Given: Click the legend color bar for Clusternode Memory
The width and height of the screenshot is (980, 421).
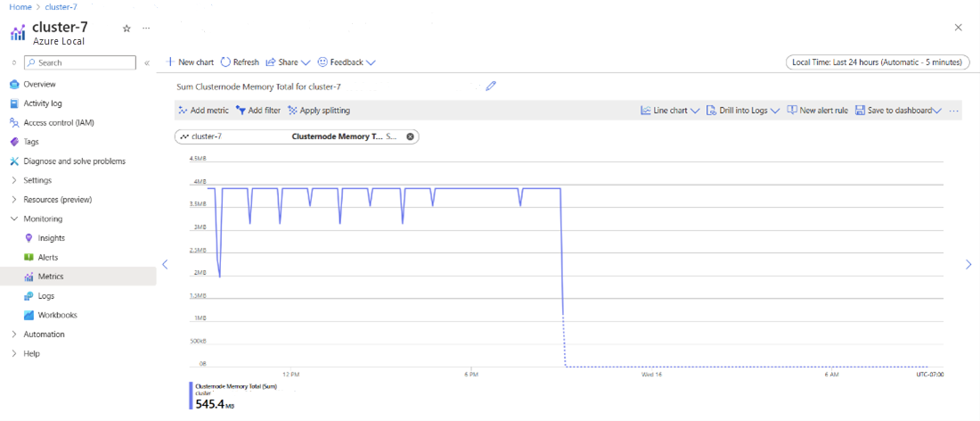Looking at the screenshot, I should [191, 395].
